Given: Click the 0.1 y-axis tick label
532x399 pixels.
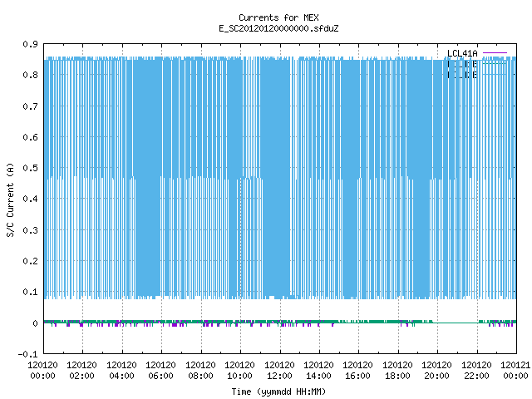Looking at the screenshot, I should (x=30, y=292).
